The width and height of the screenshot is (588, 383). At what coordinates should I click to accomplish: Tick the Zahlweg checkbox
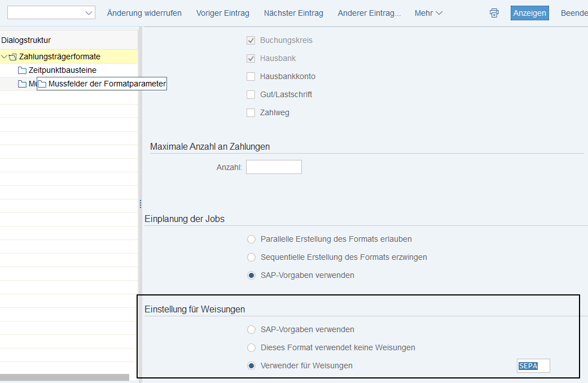click(x=251, y=112)
